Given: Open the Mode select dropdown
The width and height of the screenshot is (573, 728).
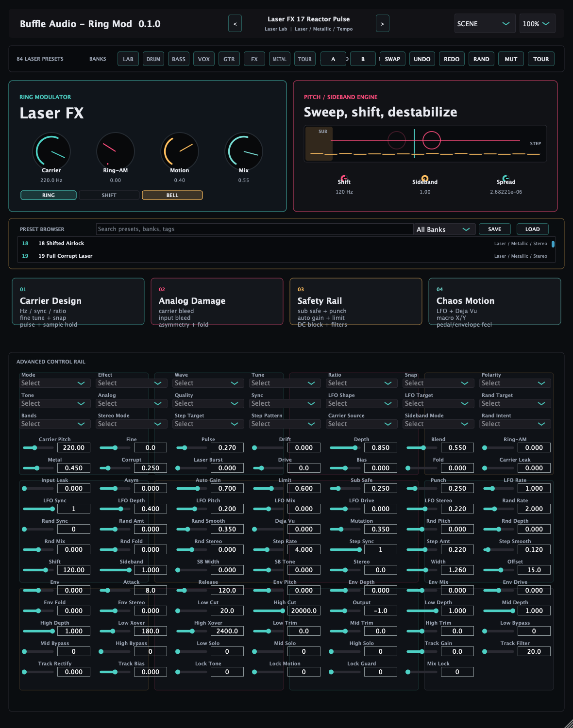Looking at the screenshot, I should [x=55, y=383].
